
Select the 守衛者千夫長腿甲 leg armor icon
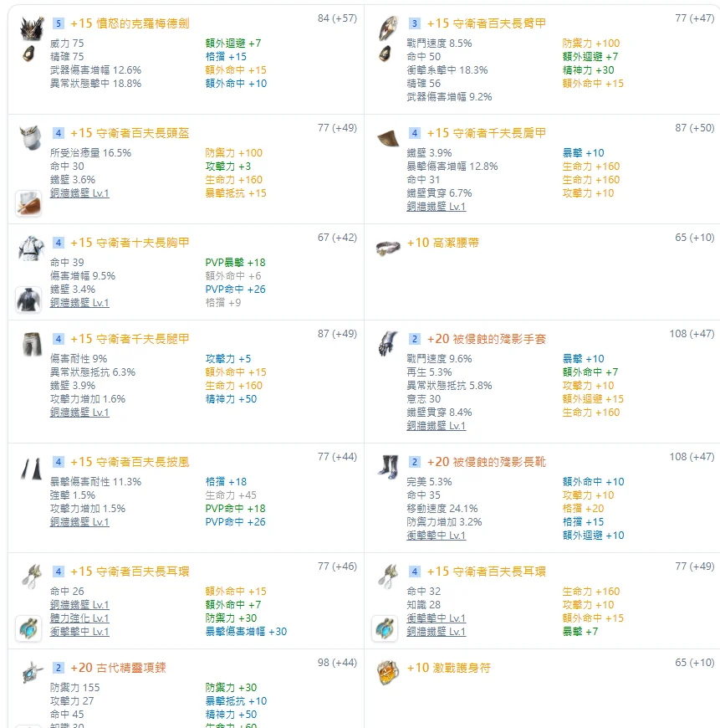pos(30,343)
